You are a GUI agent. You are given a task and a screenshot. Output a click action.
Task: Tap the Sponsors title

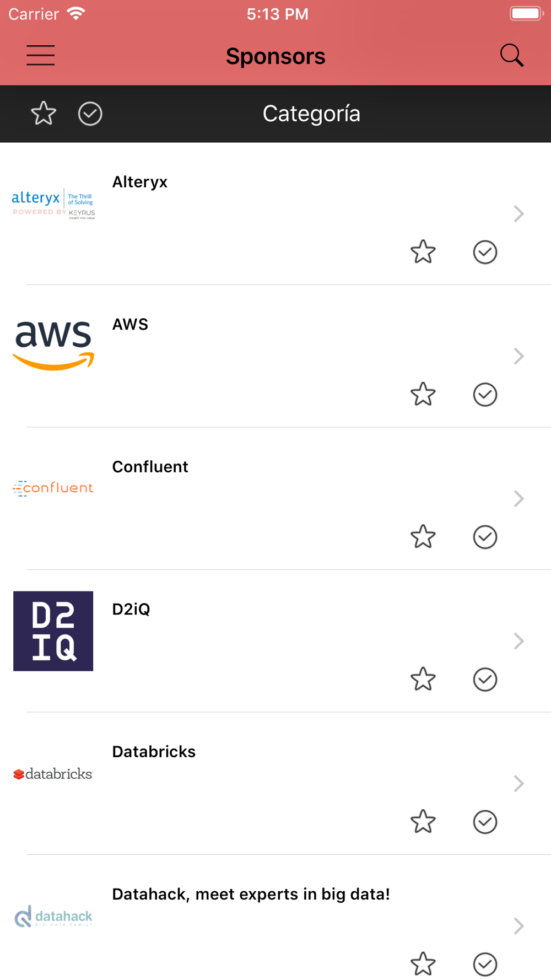[x=275, y=56]
